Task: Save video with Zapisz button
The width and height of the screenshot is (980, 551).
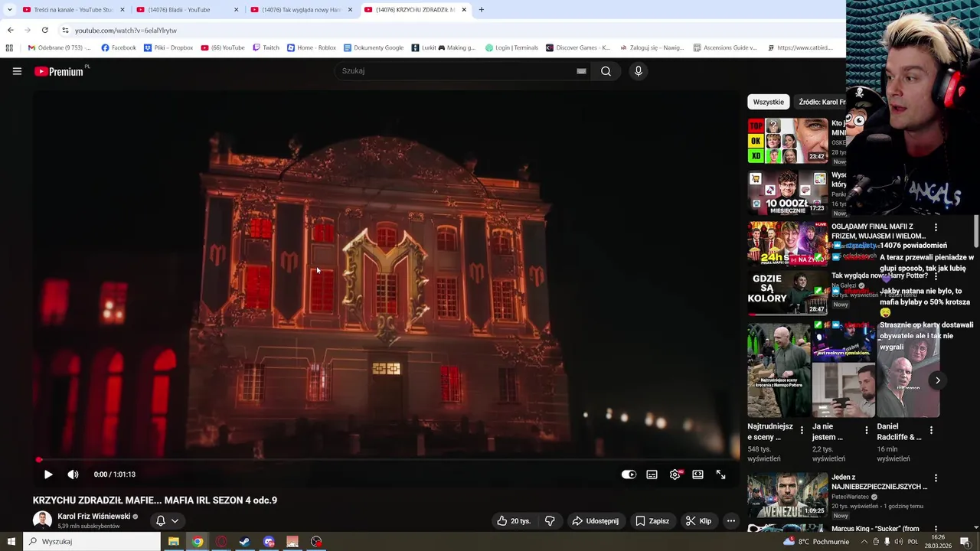Action: pyautogui.click(x=652, y=521)
